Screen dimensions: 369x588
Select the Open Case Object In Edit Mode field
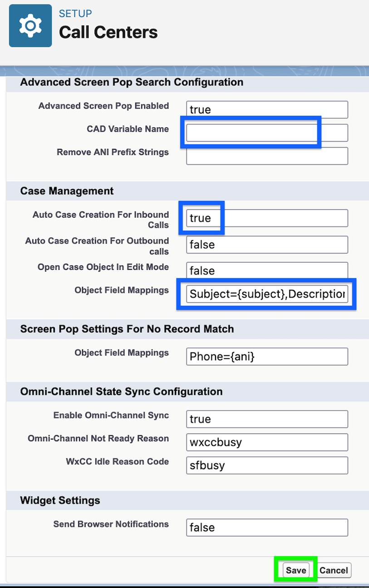point(267,271)
